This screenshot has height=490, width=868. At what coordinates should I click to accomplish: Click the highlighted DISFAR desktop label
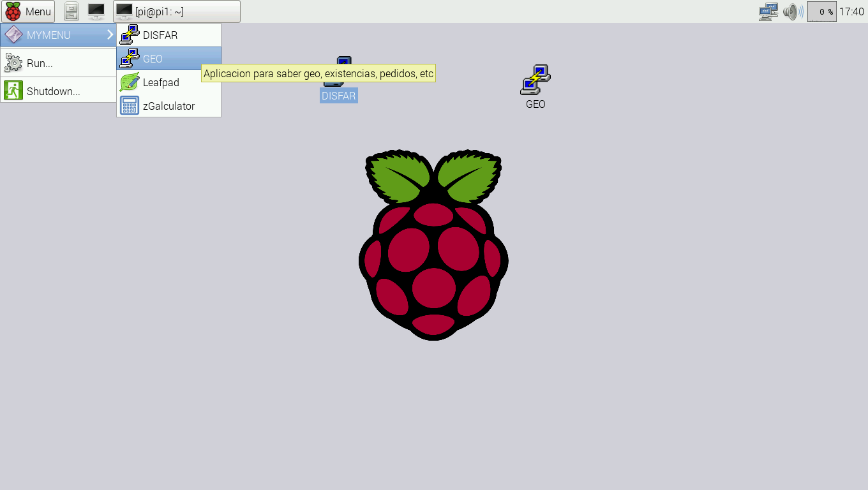coord(339,96)
